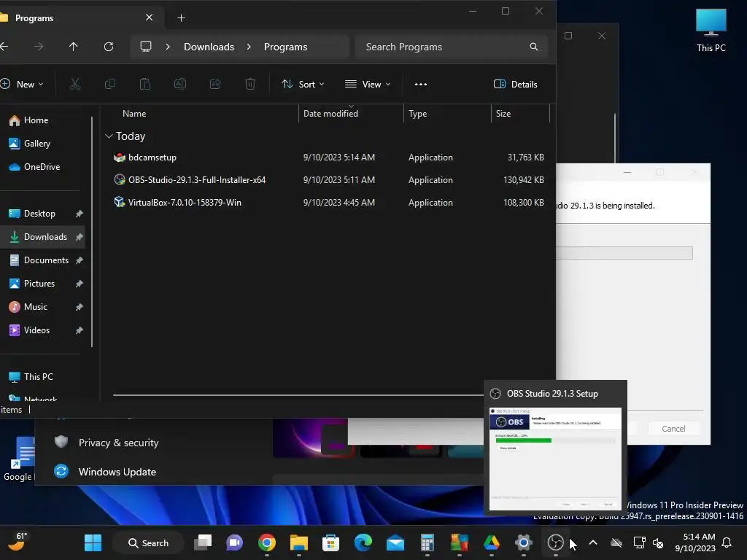Click Programs in the address breadcrumb
This screenshot has width=747, height=560.
[285, 47]
